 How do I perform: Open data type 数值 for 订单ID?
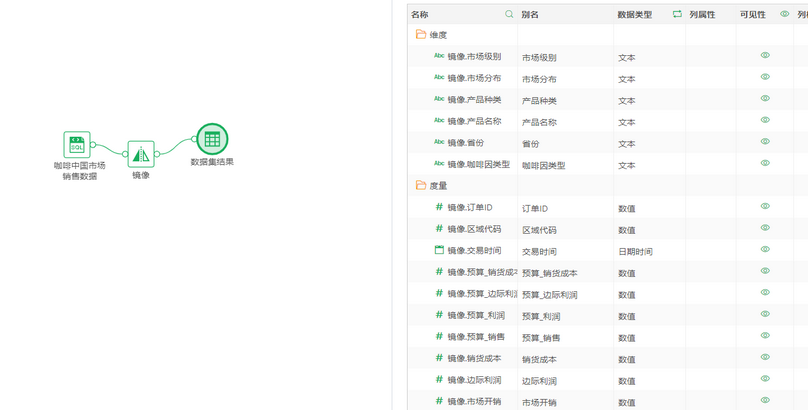click(x=627, y=209)
